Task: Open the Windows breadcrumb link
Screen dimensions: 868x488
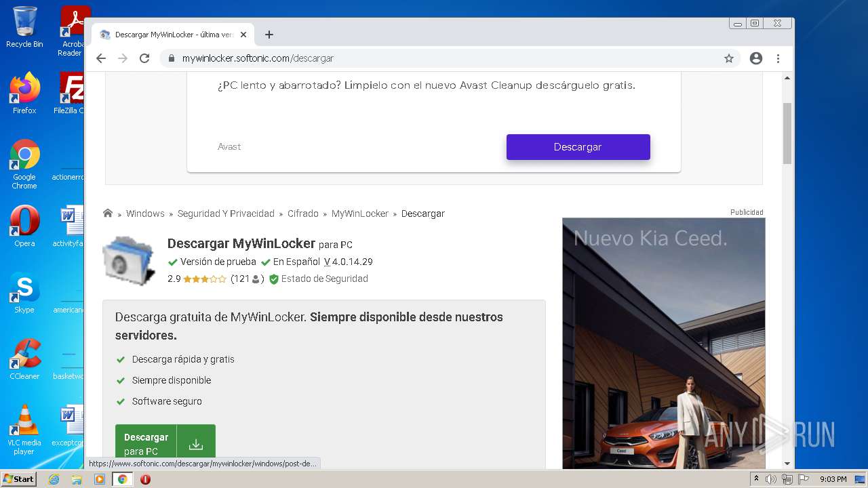Action: tap(145, 213)
